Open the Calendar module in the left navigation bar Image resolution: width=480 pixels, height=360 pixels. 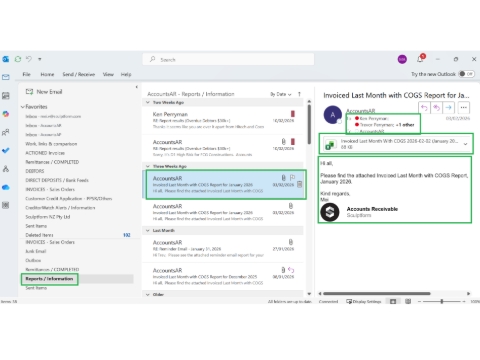6,96
